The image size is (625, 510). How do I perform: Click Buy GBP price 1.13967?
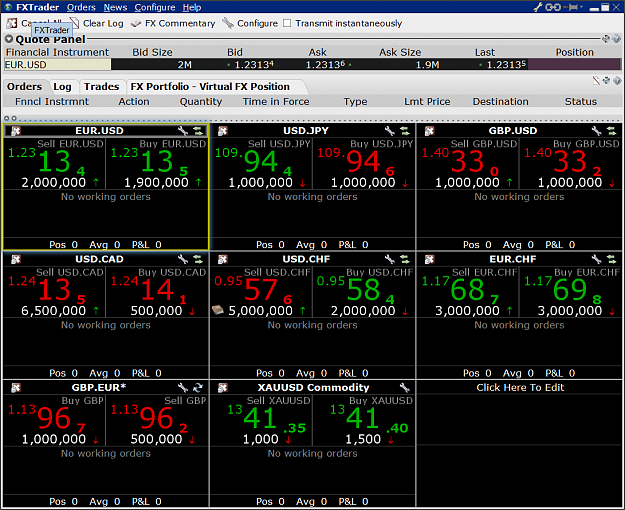coord(55,420)
